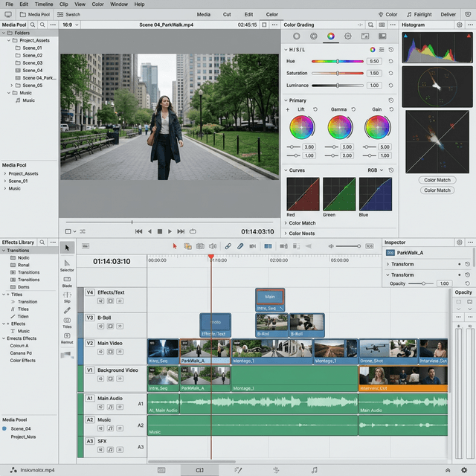476x476 pixels.
Task: Open the Clip menu
Action: tap(64, 4)
